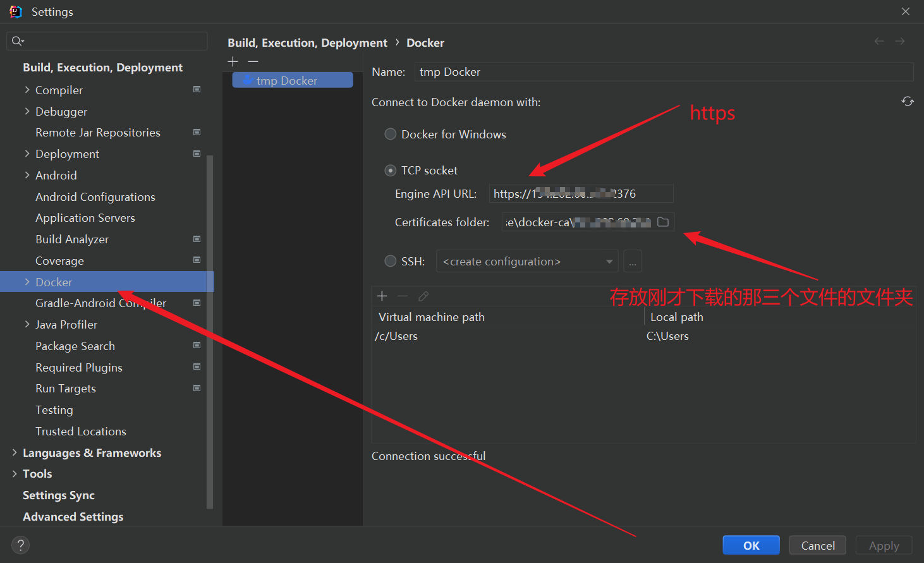The image size is (924, 563).
Task: Expand the Deployment tree node
Action: [27, 154]
